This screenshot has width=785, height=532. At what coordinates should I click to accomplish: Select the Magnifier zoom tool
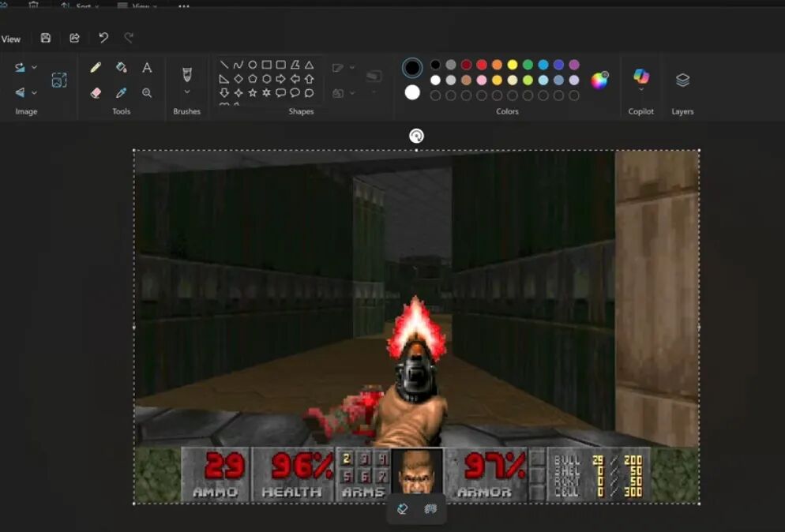pos(147,92)
